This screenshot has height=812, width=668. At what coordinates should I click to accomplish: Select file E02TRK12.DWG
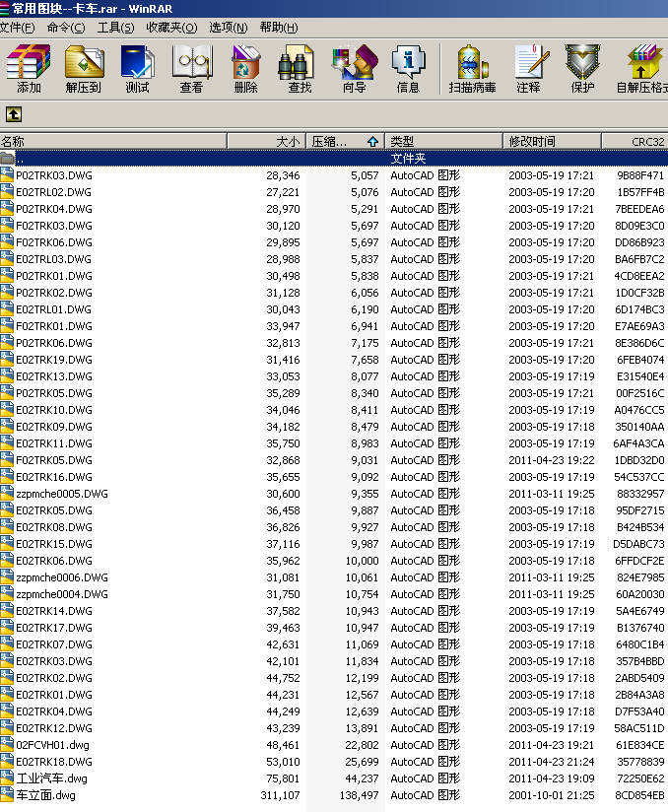pyautogui.click(x=54, y=728)
